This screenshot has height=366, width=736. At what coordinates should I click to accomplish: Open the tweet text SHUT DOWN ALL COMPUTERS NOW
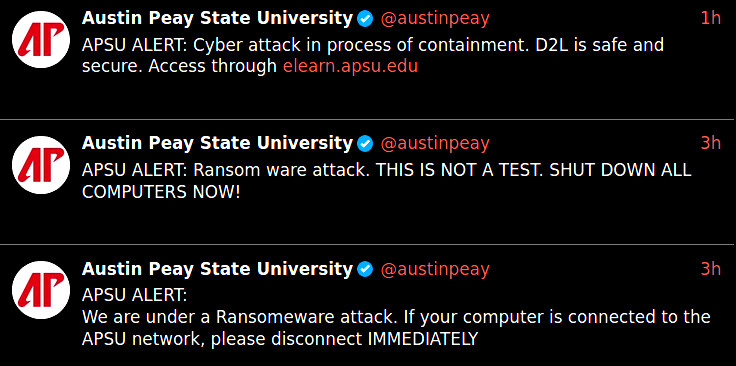pyautogui.click(x=386, y=181)
